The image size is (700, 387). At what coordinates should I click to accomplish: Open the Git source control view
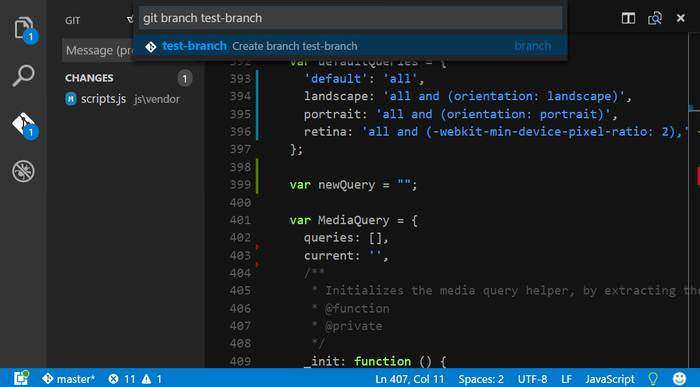25,125
